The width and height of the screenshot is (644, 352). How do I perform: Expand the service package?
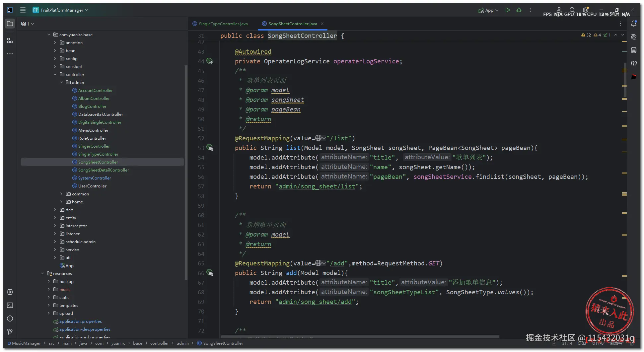click(55, 249)
